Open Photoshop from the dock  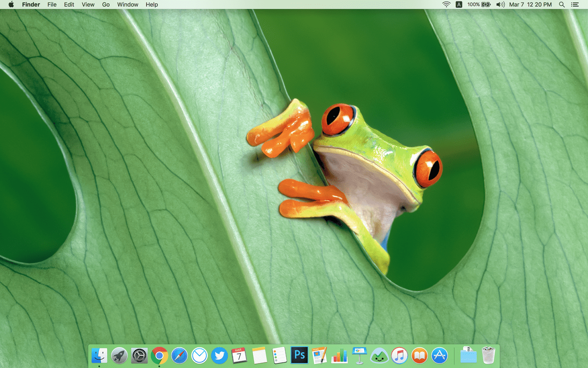point(299,355)
